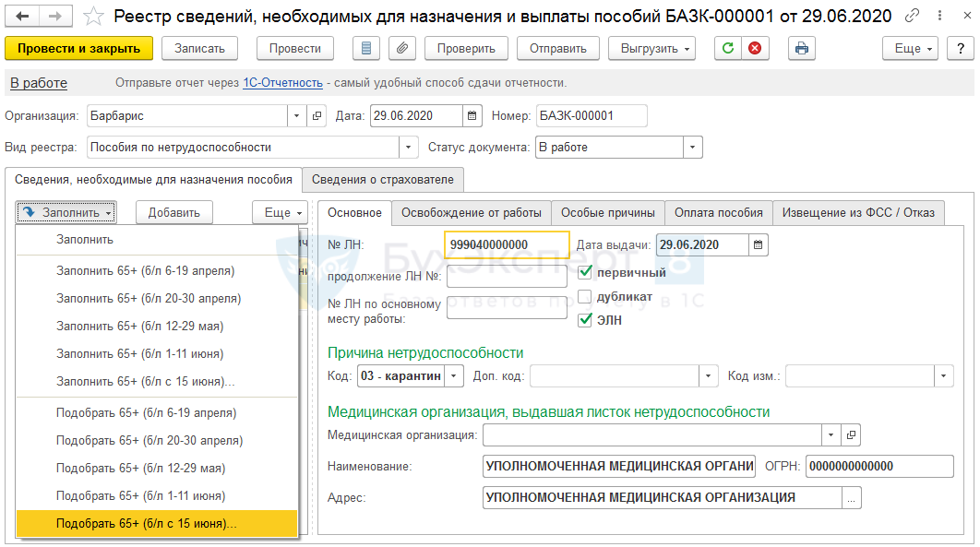The image size is (980, 547).
Task: Click the 'Провести и закрыть' button
Action: click(x=78, y=48)
